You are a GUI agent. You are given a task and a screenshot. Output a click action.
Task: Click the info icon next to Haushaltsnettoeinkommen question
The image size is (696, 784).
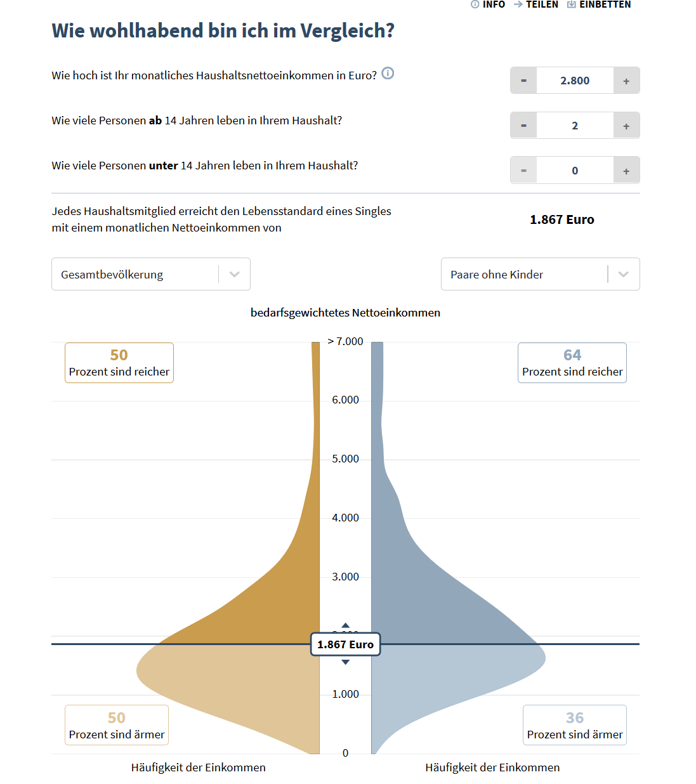tap(388, 74)
